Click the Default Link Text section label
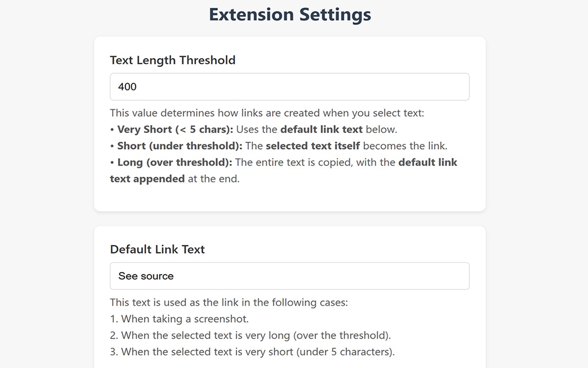This screenshot has width=588, height=368. click(x=157, y=249)
